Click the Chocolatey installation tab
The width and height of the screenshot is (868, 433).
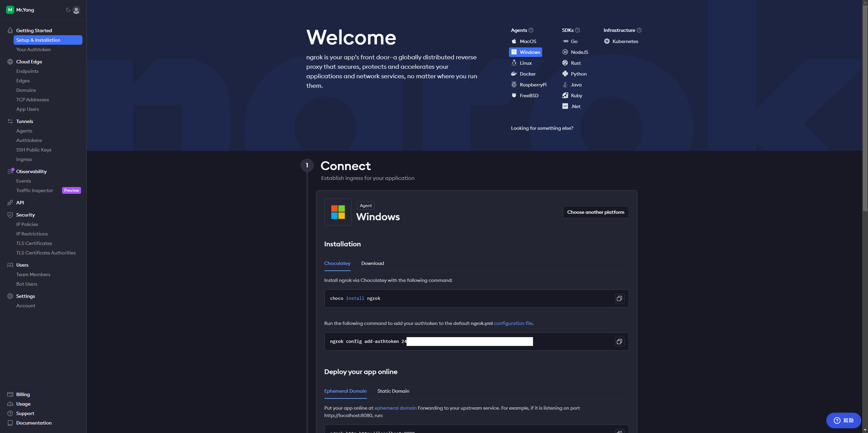[337, 263]
